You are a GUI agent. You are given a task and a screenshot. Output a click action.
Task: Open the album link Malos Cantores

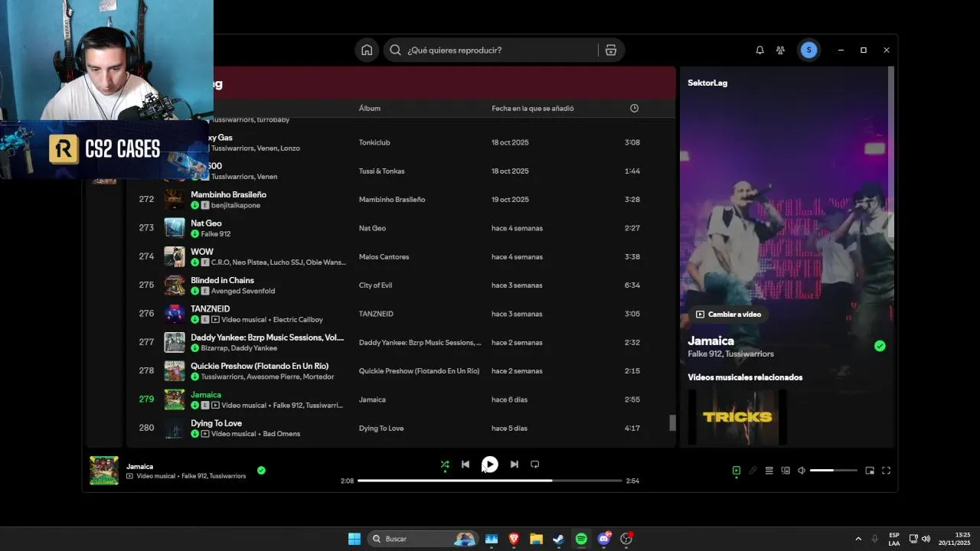point(384,257)
